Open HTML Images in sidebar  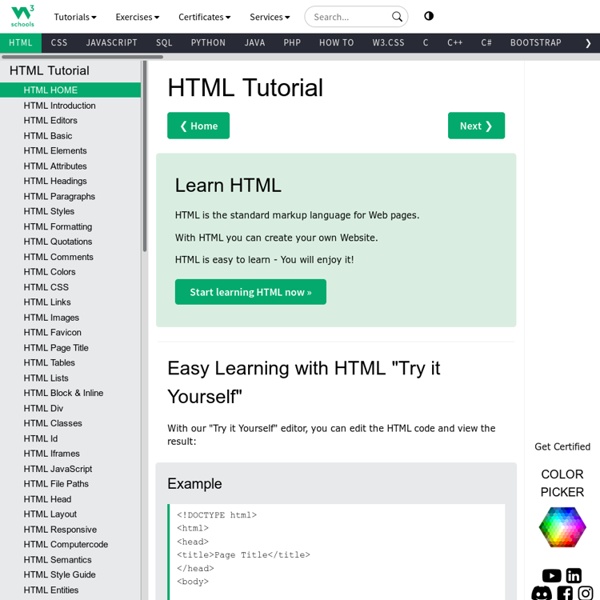[x=70, y=317]
